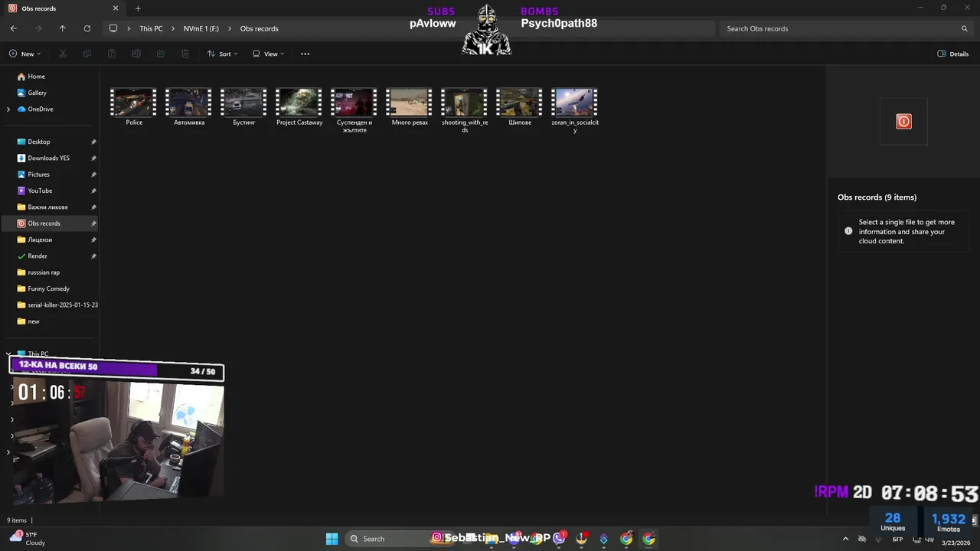
Task: Open the See more ellipsis menu
Action: coord(305,54)
